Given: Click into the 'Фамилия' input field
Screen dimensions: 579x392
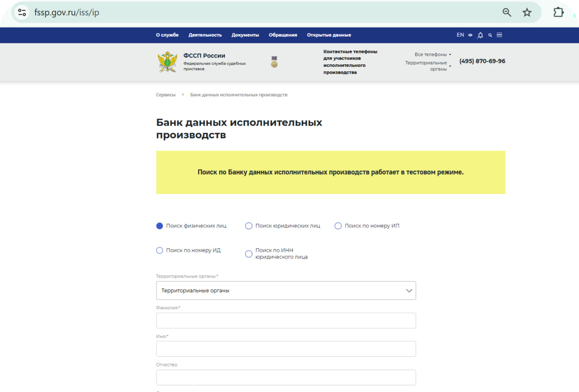Looking at the screenshot, I should pyautogui.click(x=286, y=321).
